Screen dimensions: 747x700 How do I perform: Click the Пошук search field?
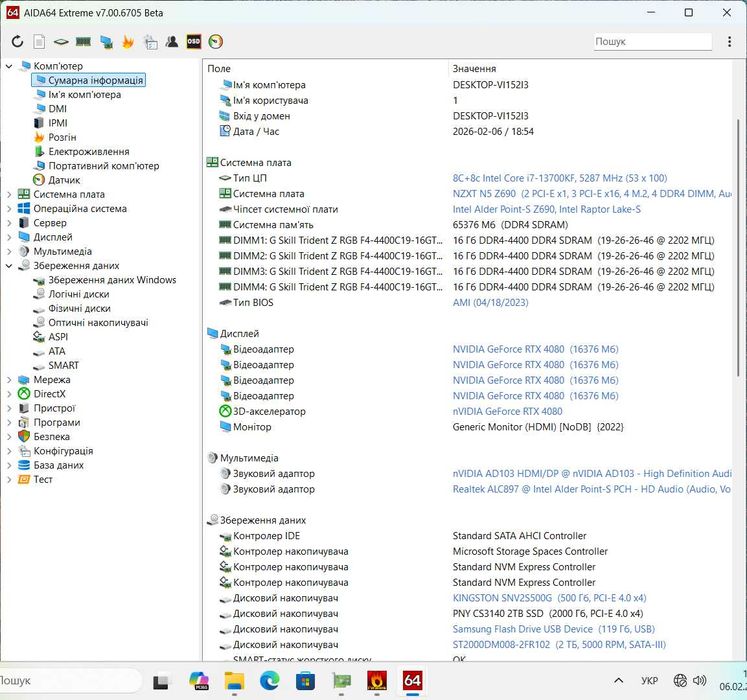pyautogui.click(x=650, y=42)
